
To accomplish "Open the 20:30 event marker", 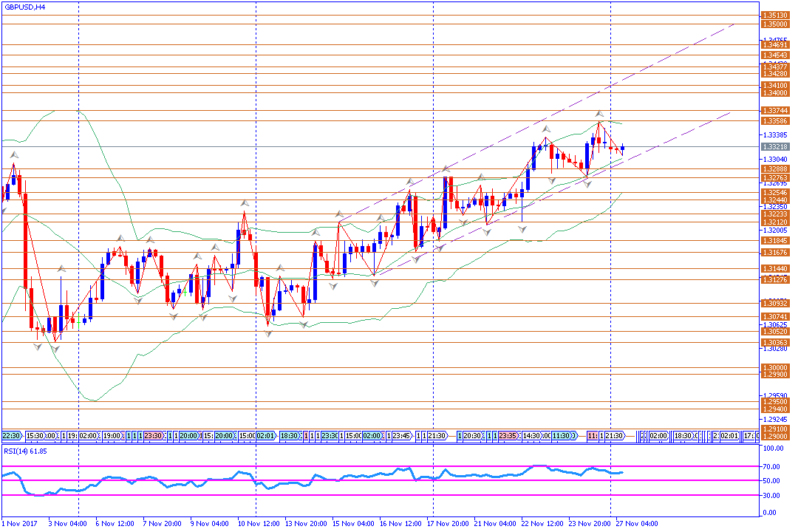I will pyautogui.click(x=472, y=436).
